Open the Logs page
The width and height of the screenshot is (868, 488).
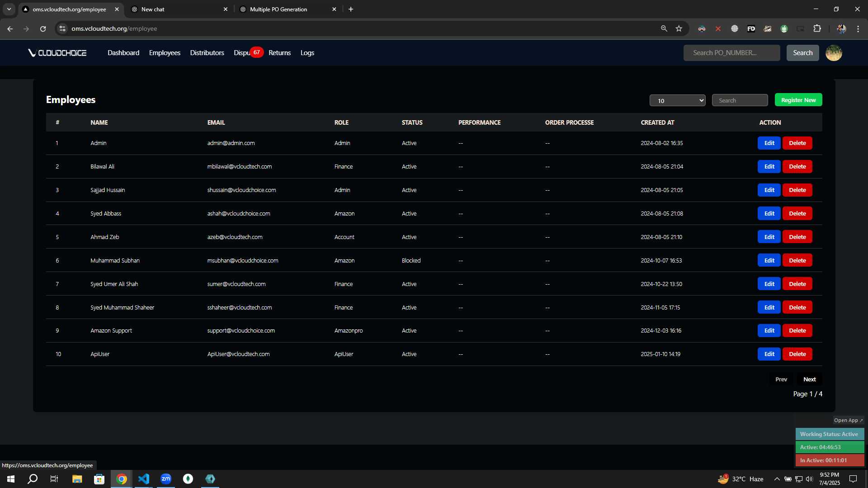click(x=307, y=53)
